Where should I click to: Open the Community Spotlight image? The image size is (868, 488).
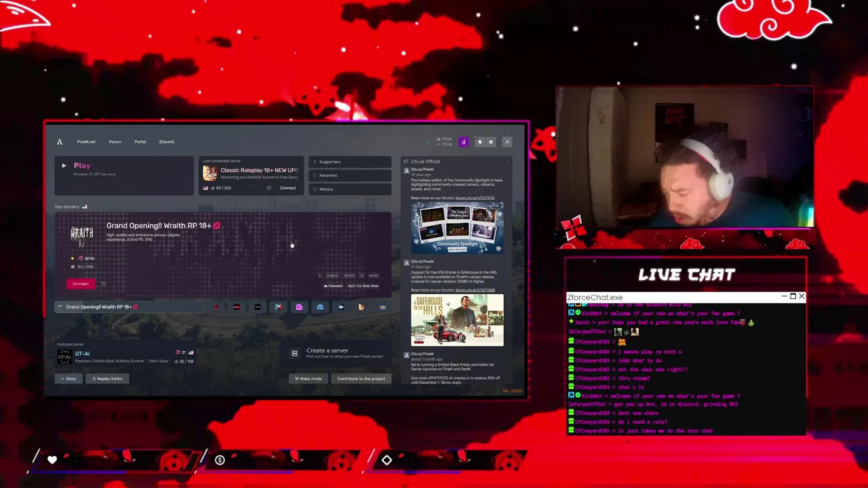tap(457, 227)
